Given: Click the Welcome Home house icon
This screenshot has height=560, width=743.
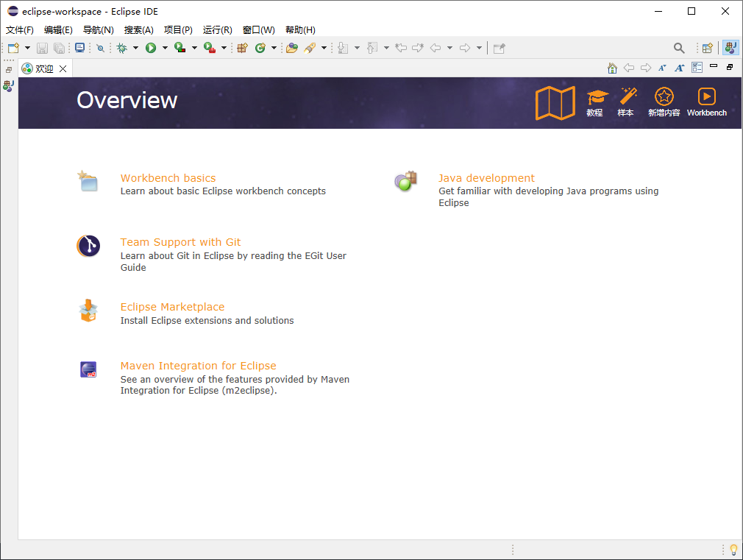Looking at the screenshot, I should (612, 68).
